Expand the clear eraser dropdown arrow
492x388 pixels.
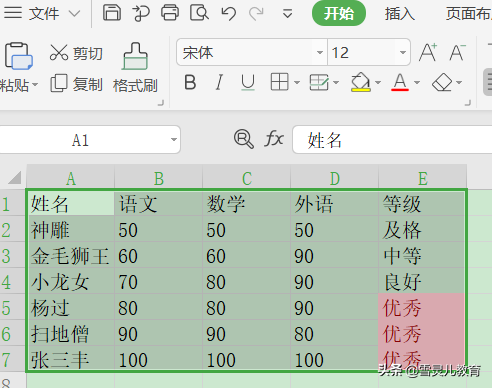point(459,82)
